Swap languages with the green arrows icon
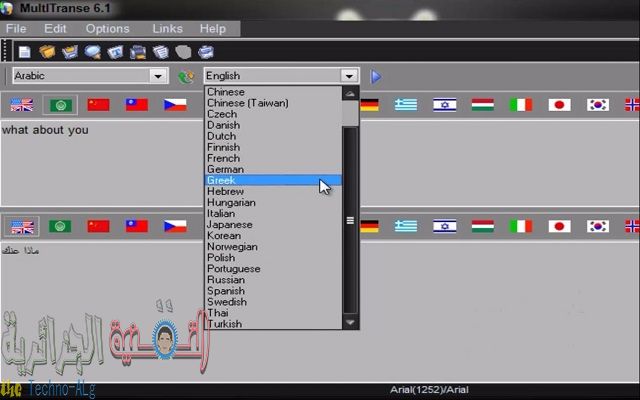 tap(186, 76)
